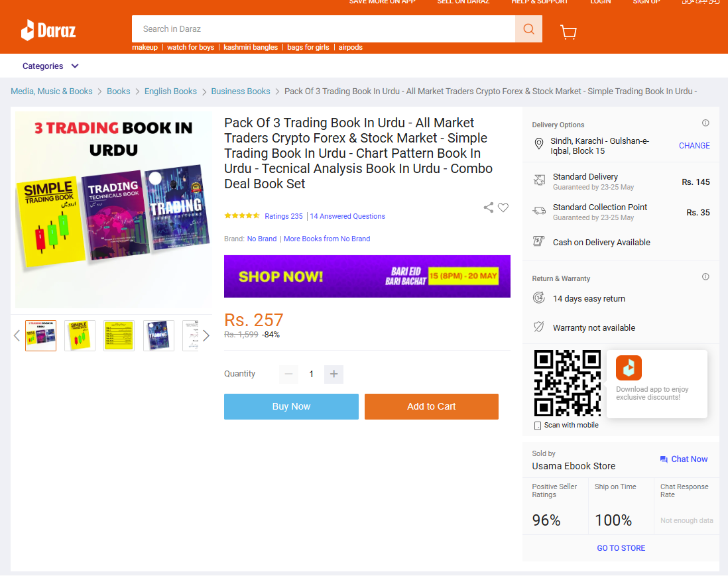Select first thumbnail of three books
Image resolution: width=728 pixels, height=576 pixels.
[41, 335]
